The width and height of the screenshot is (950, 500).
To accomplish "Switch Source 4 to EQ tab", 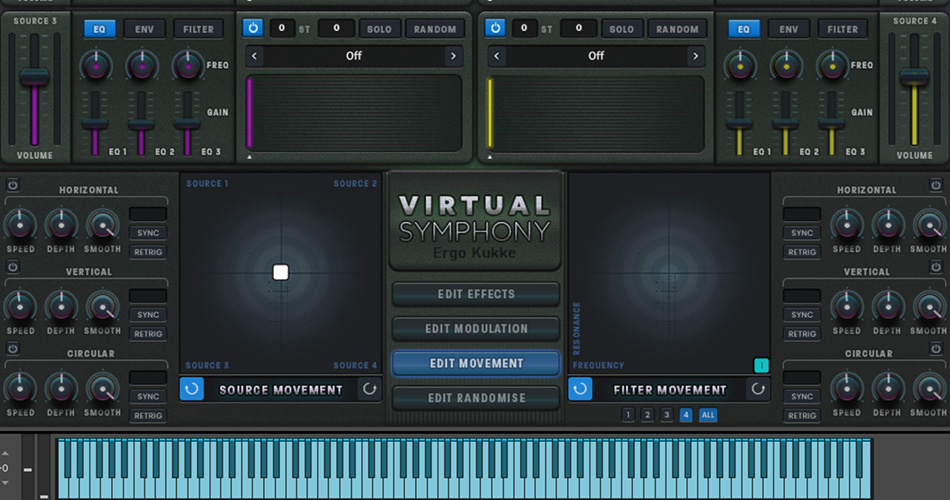I will click(743, 29).
